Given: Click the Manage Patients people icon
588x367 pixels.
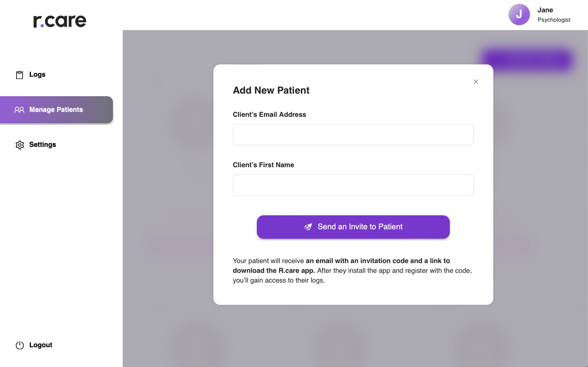Looking at the screenshot, I should pos(19,110).
